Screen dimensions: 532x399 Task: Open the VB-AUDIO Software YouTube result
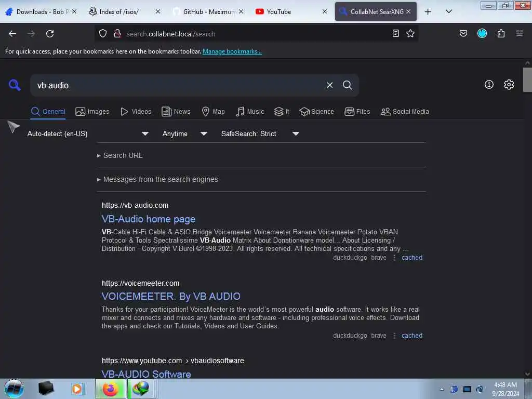(146, 374)
